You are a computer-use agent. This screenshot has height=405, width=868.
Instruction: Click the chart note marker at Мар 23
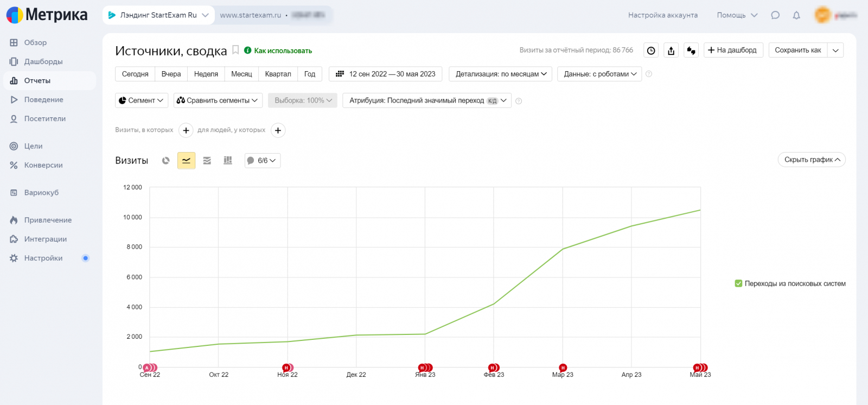563,368
